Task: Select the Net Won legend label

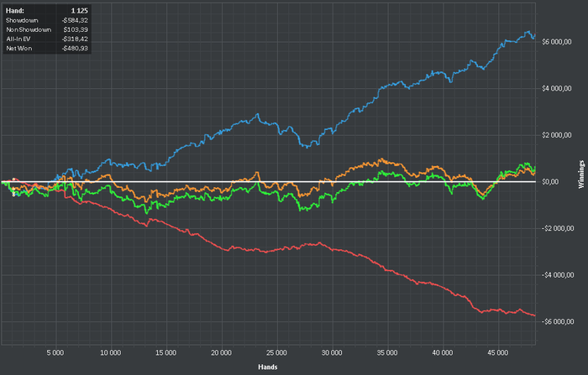Action: pyautogui.click(x=18, y=49)
